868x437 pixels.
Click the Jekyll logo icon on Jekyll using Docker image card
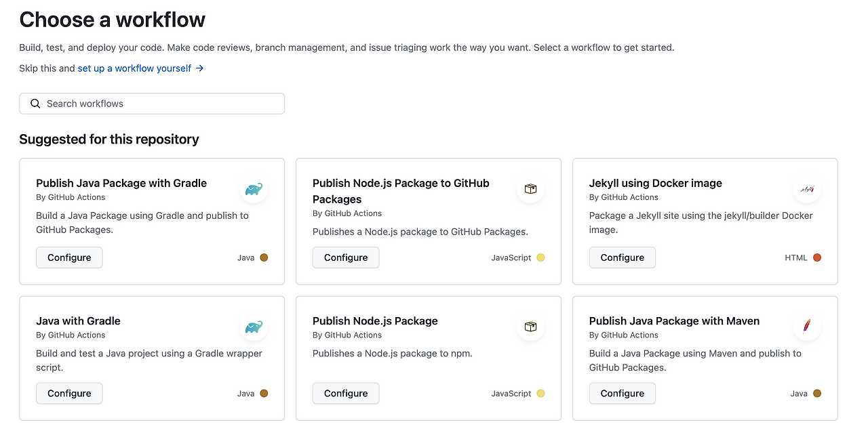point(806,189)
